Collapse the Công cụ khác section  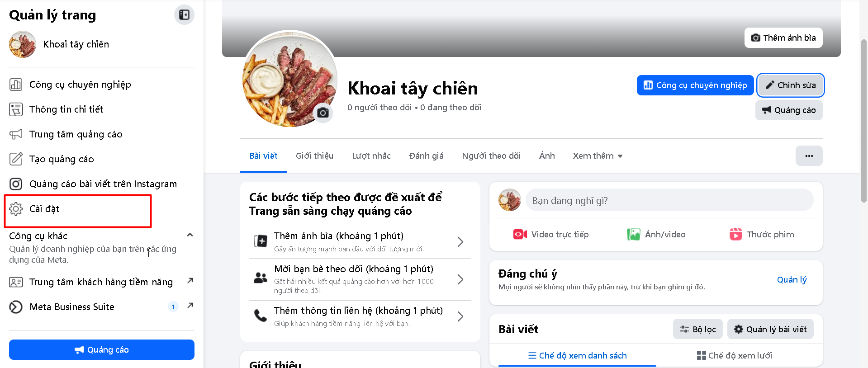point(190,235)
